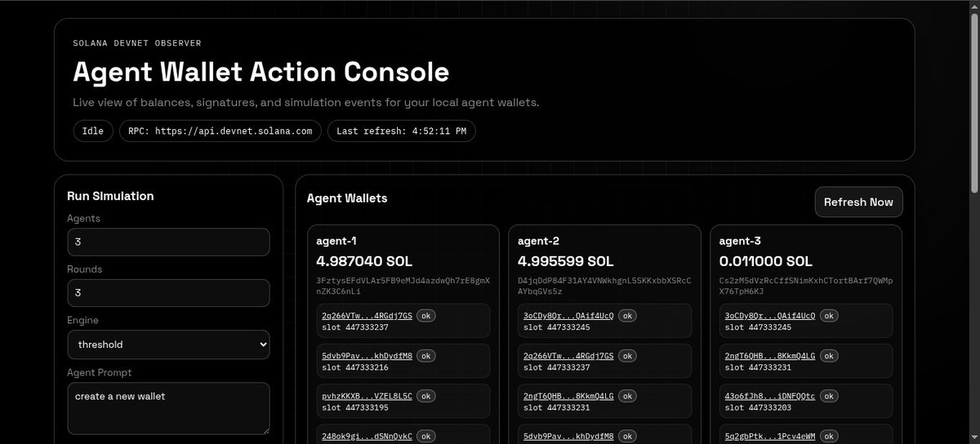
Task: Open agent-3 signature 2ngT6QHB...8KkmQ4LG
Action: (770, 355)
